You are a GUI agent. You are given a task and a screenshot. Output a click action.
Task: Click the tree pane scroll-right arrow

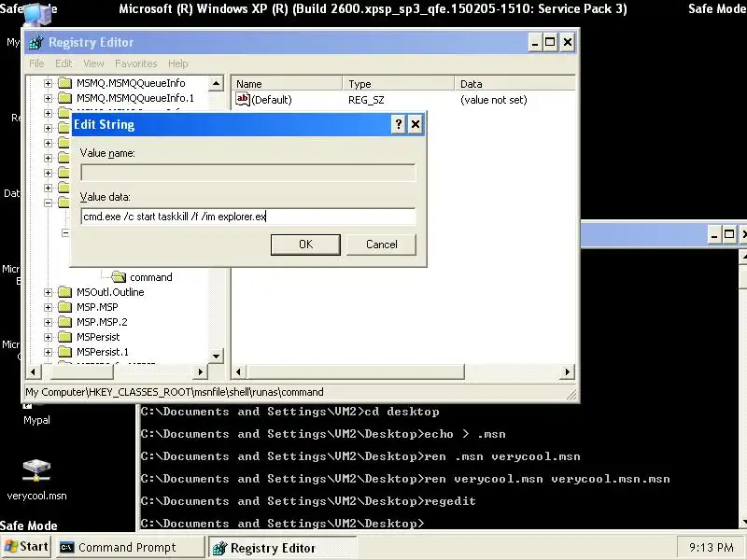tap(200, 371)
